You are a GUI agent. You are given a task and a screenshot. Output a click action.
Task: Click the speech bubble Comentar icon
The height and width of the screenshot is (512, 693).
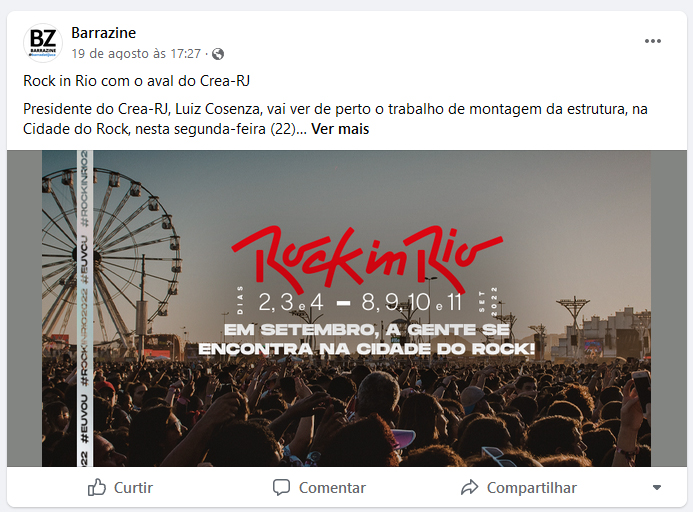point(282,487)
